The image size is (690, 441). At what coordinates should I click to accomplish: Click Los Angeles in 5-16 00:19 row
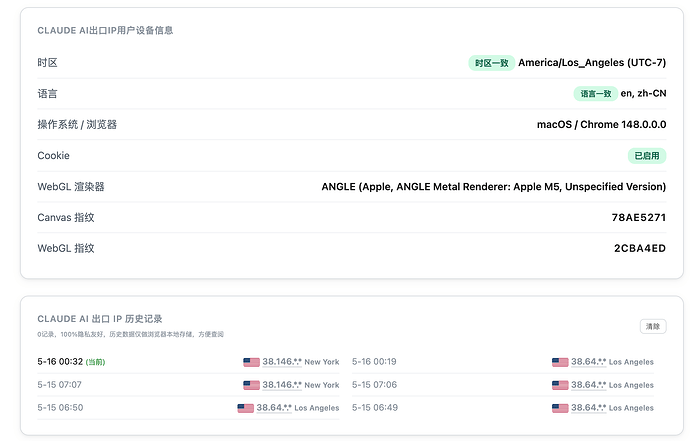631,362
